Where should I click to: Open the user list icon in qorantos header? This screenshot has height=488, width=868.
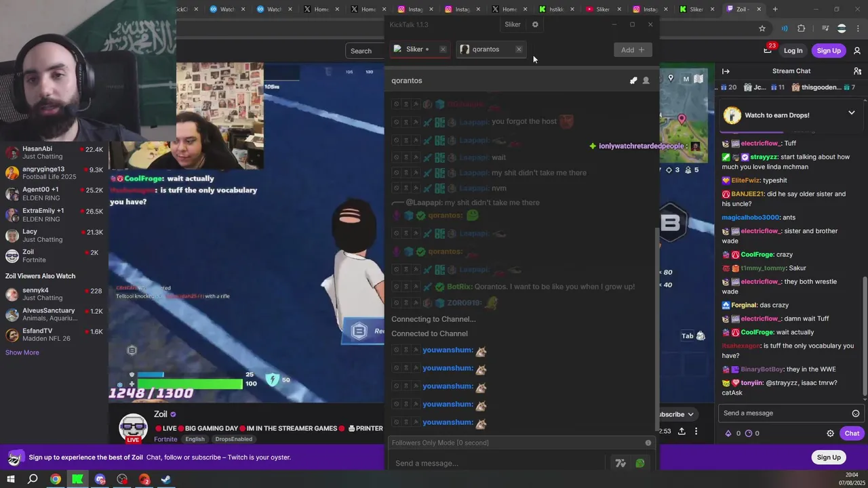point(646,81)
